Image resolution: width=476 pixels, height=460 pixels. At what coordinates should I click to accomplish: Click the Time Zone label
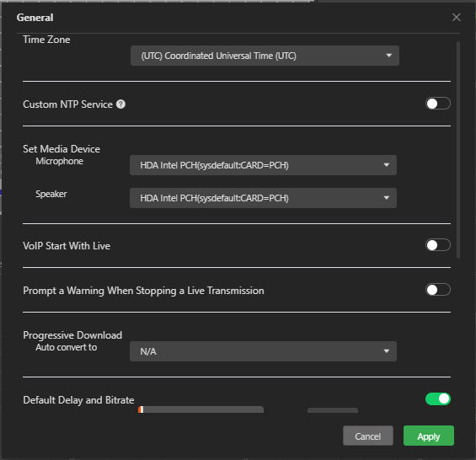pos(46,40)
